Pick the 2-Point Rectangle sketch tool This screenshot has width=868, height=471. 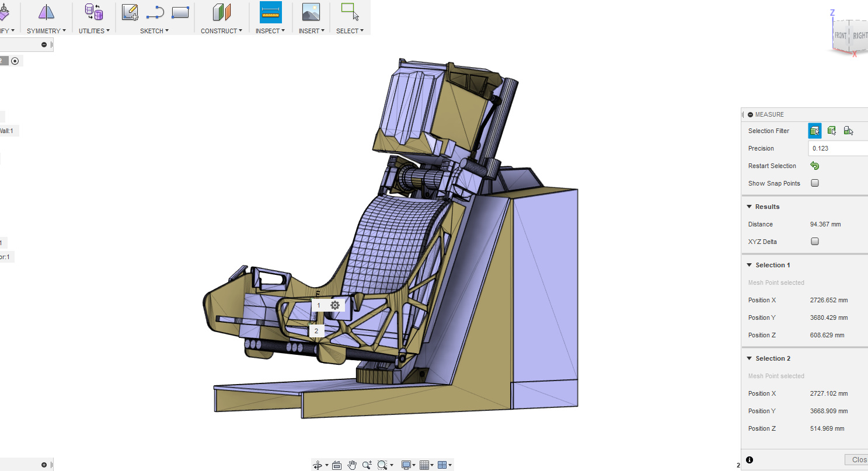tap(180, 12)
